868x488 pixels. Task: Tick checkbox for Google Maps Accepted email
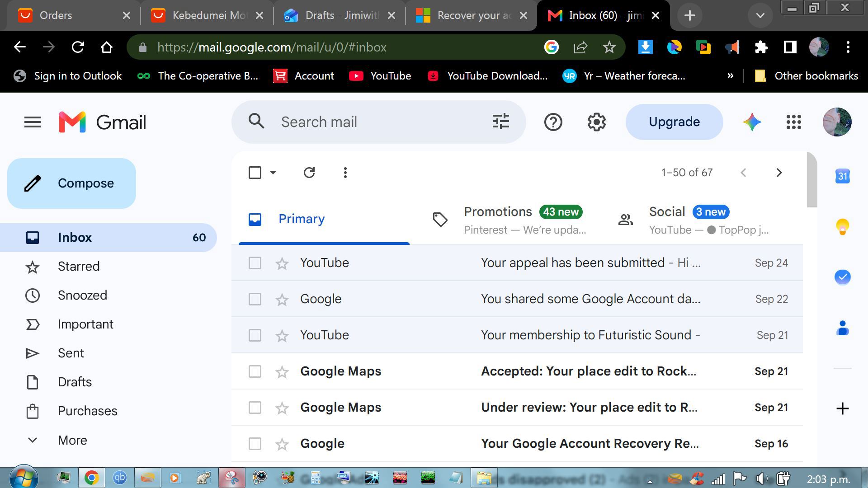(255, 371)
